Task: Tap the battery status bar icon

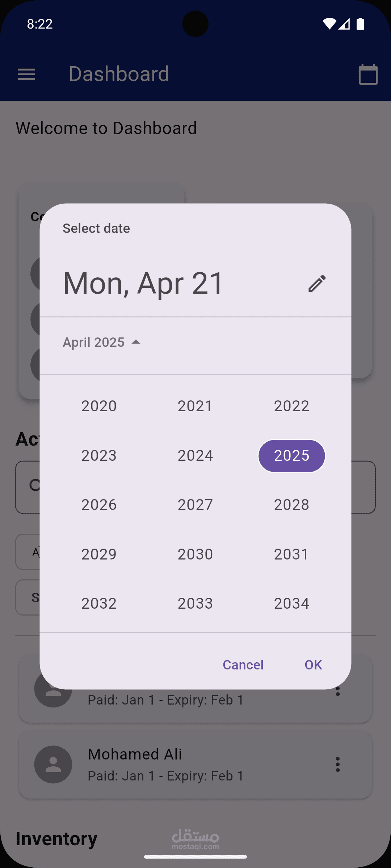Action: click(x=360, y=24)
